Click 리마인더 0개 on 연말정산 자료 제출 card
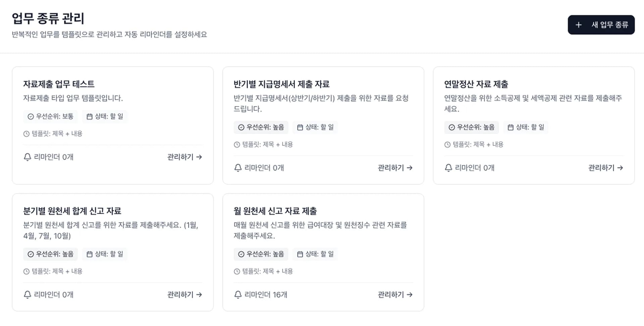The image size is (644, 326). [x=474, y=168]
